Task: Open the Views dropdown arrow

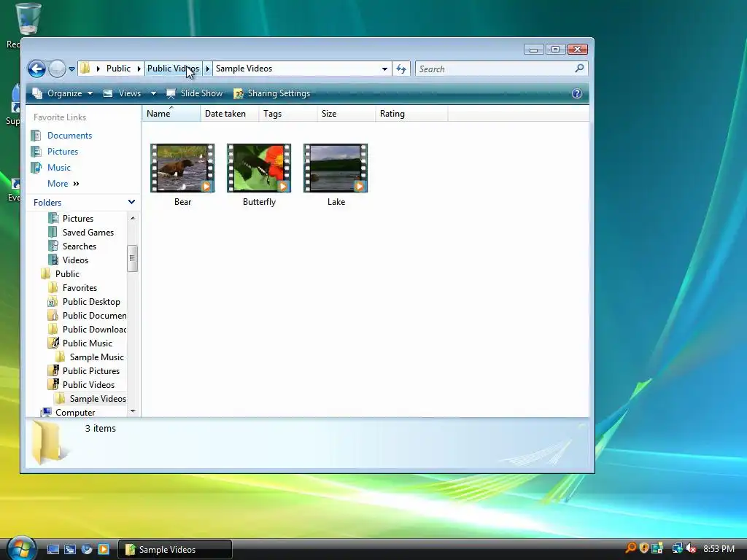Action: tap(153, 93)
